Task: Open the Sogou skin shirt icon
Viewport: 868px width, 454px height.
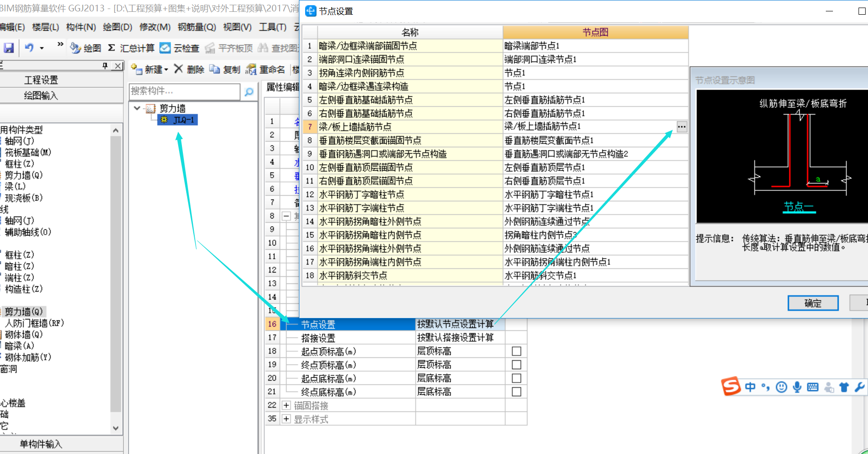Action: 844,387
